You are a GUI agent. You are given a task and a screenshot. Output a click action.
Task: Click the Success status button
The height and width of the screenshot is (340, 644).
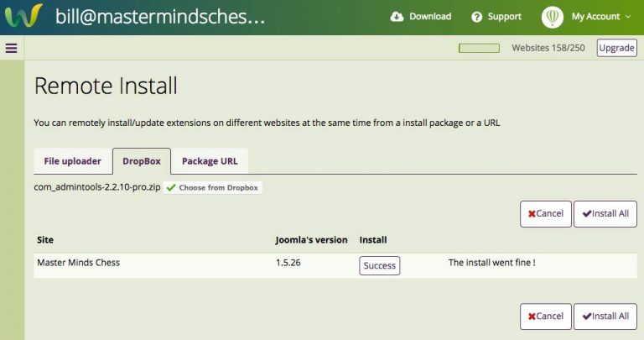click(x=380, y=265)
